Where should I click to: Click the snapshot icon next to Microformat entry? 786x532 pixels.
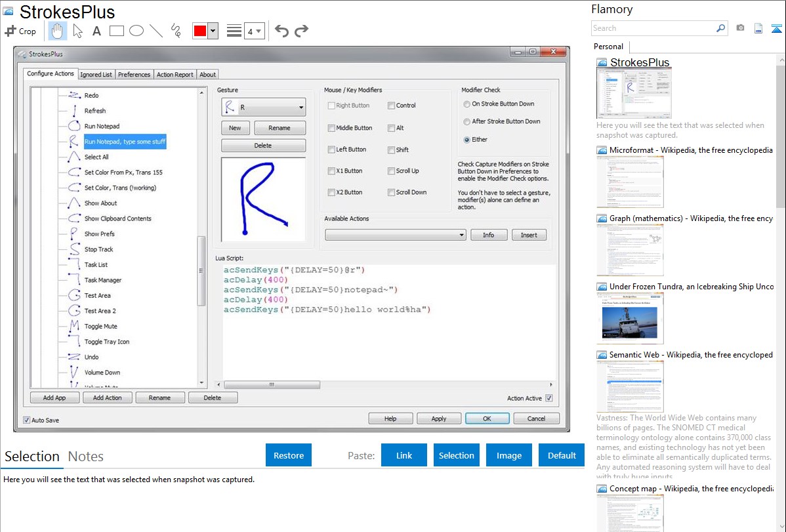pyautogui.click(x=602, y=150)
